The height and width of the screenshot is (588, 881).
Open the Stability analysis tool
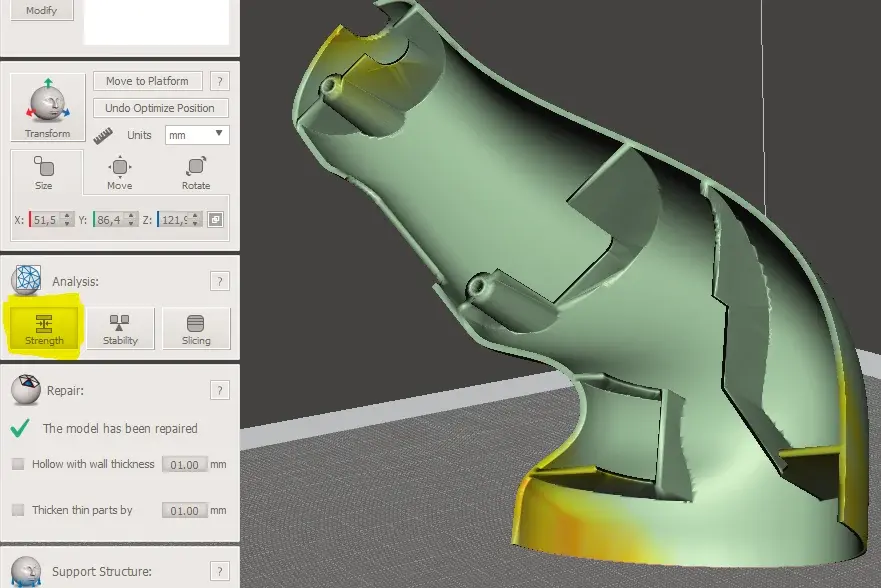[120, 328]
